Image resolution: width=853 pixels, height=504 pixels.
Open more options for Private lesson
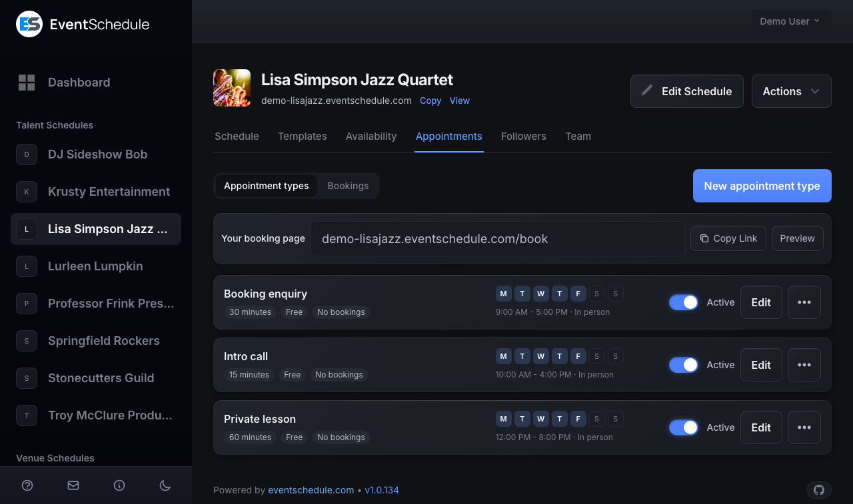pos(804,427)
